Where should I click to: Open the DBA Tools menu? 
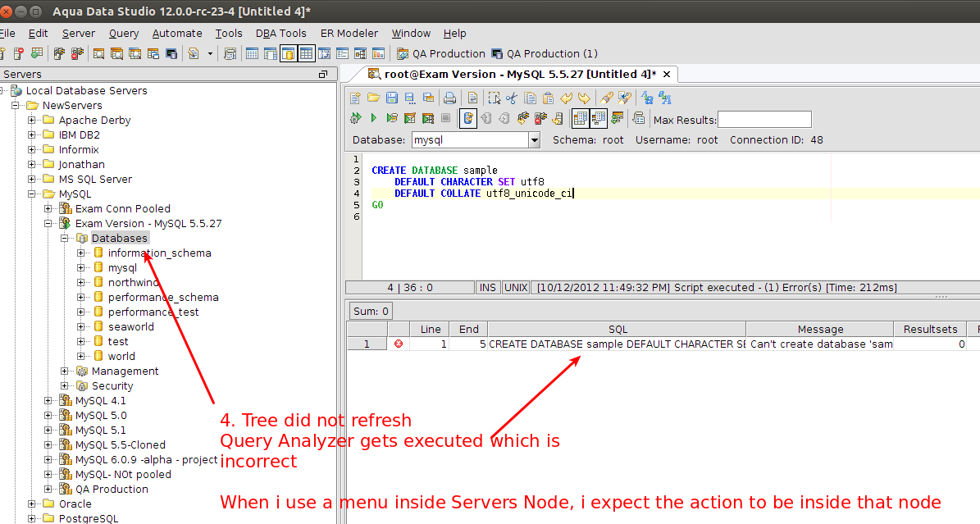[280, 34]
